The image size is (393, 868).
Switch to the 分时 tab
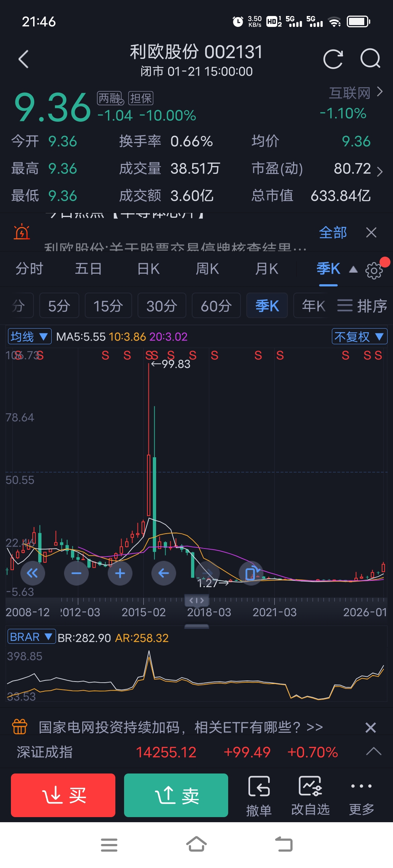point(29,269)
